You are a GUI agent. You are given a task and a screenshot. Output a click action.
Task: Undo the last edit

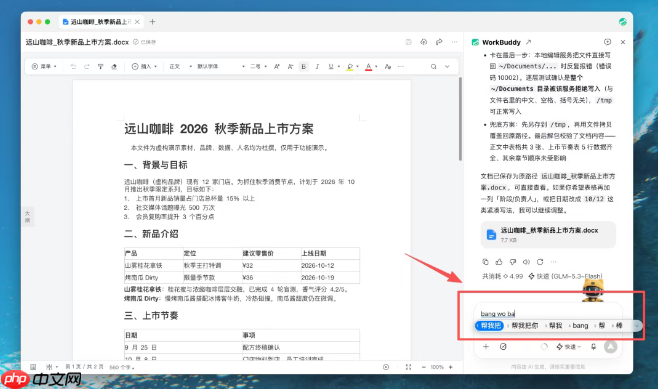tap(73, 66)
